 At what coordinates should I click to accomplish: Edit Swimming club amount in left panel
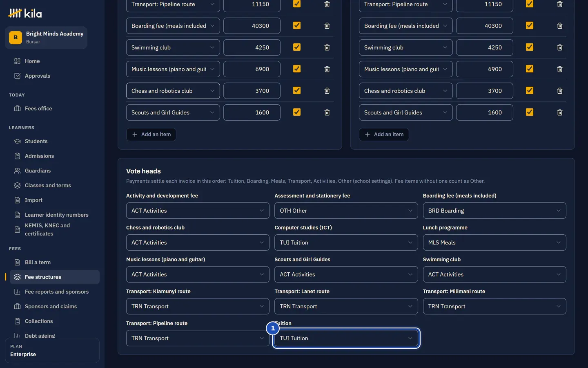tap(252, 47)
